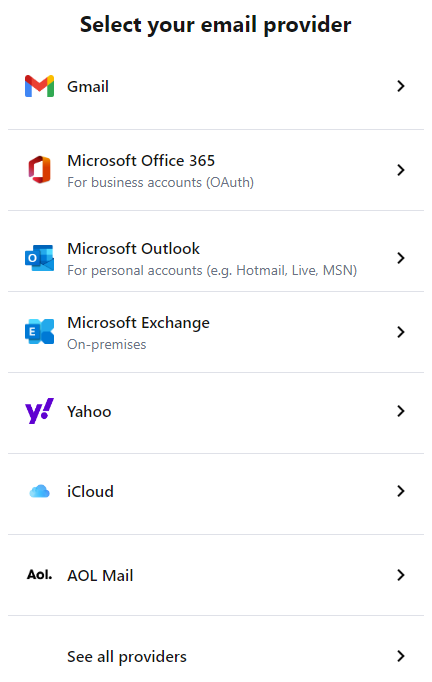Image resolution: width=432 pixels, height=682 pixels.
Task: Open the See all providers link
Action: click(127, 657)
